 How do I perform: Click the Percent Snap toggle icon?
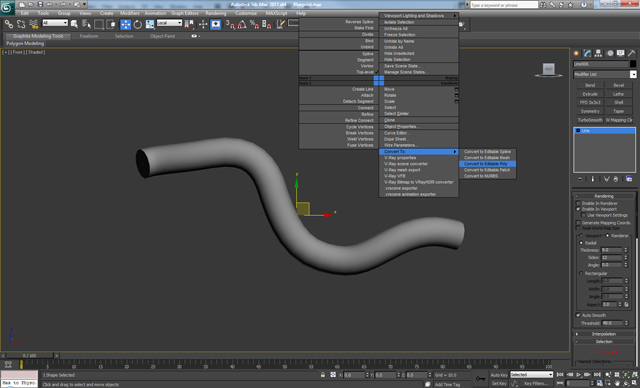(254, 24)
